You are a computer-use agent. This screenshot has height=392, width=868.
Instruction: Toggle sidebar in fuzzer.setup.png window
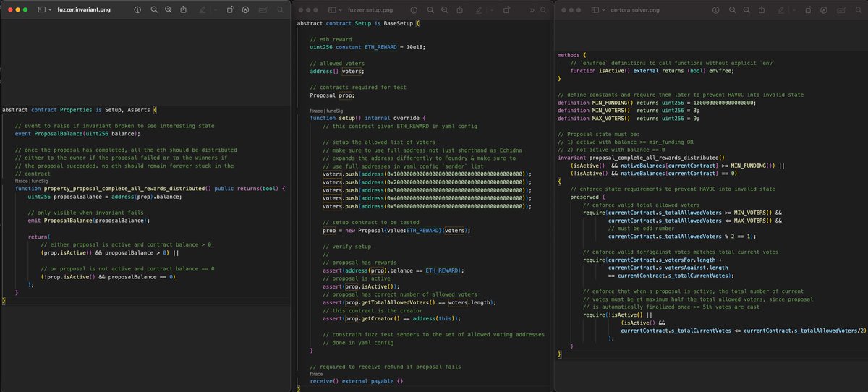coord(332,10)
